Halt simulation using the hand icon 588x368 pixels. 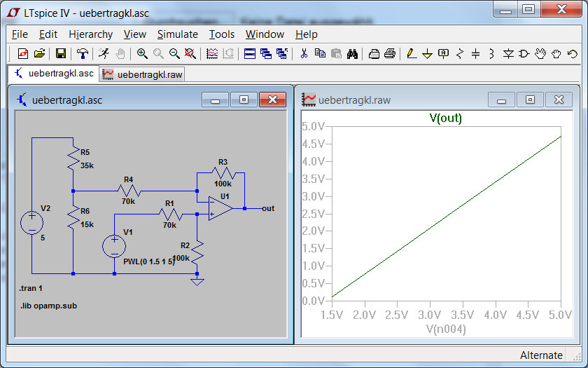coord(120,54)
